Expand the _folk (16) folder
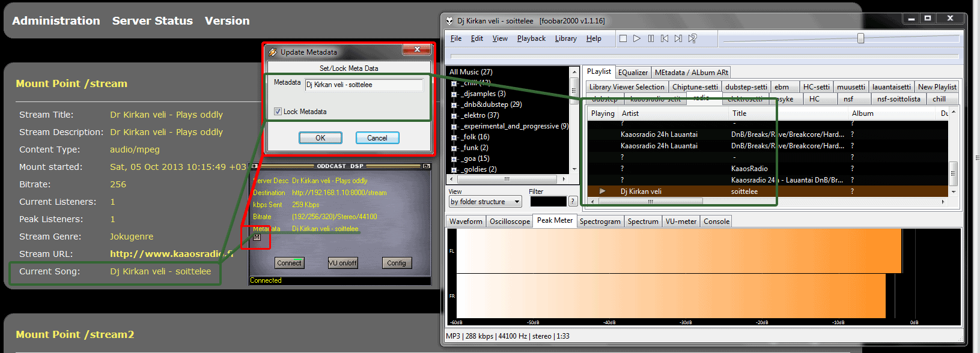 coord(454,137)
